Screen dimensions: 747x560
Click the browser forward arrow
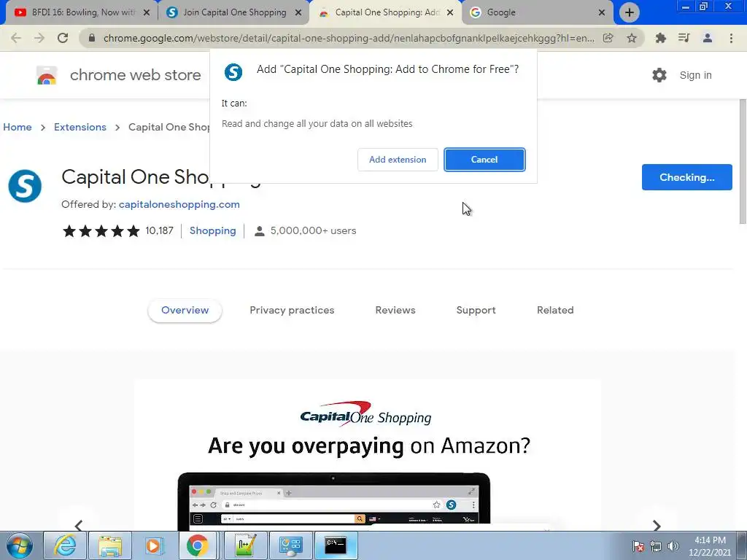39,38
